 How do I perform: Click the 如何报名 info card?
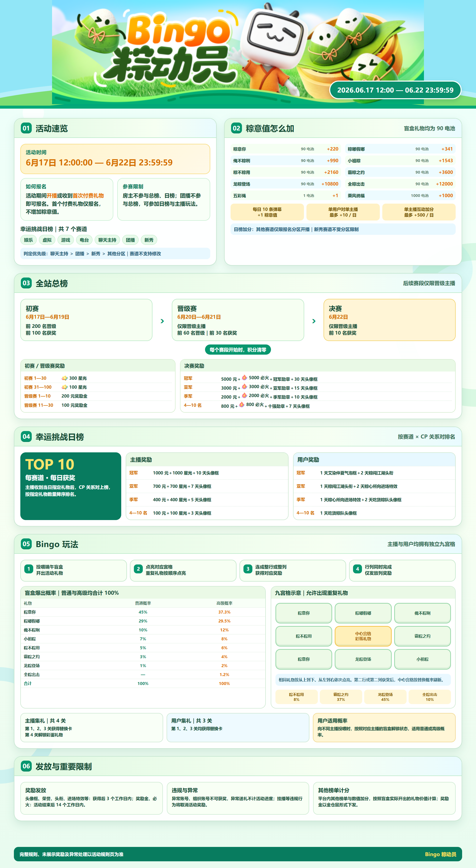coord(67,199)
